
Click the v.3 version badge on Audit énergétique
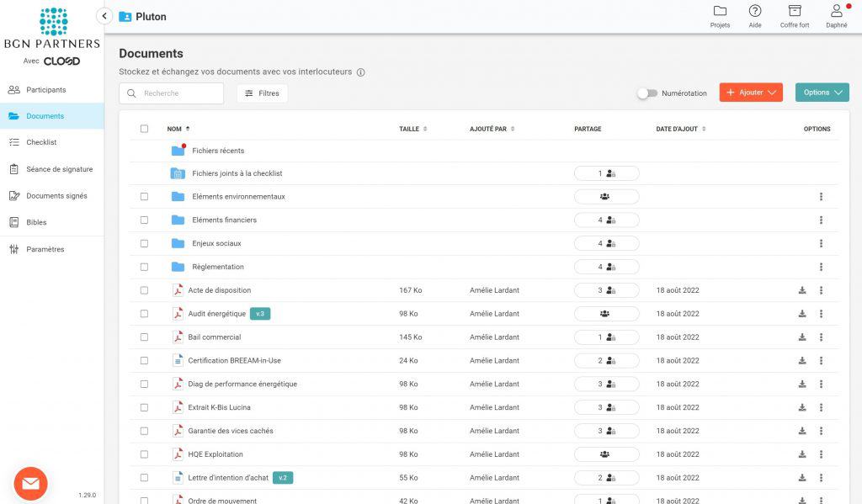pyautogui.click(x=260, y=314)
